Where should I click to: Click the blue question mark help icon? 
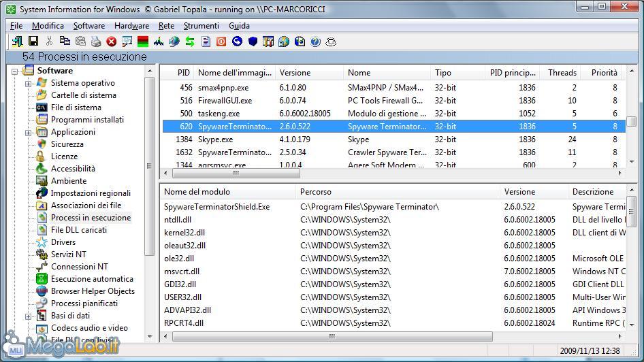315,42
